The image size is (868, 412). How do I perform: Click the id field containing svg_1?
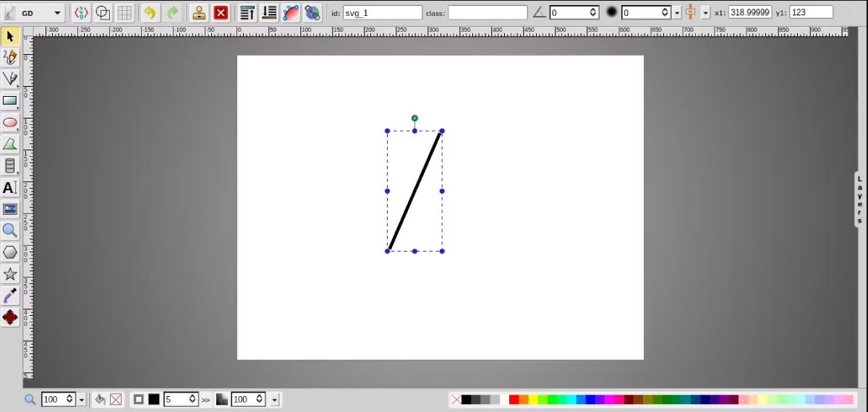click(383, 12)
